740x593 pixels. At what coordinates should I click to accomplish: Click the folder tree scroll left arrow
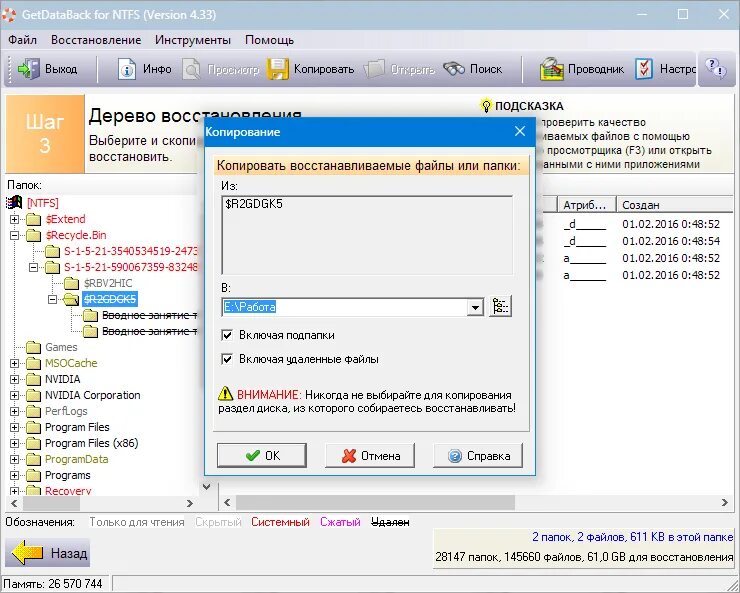(14, 503)
